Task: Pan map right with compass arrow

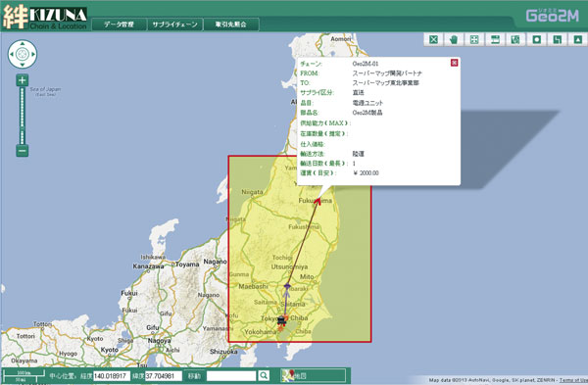Action: pyautogui.click(x=33, y=54)
